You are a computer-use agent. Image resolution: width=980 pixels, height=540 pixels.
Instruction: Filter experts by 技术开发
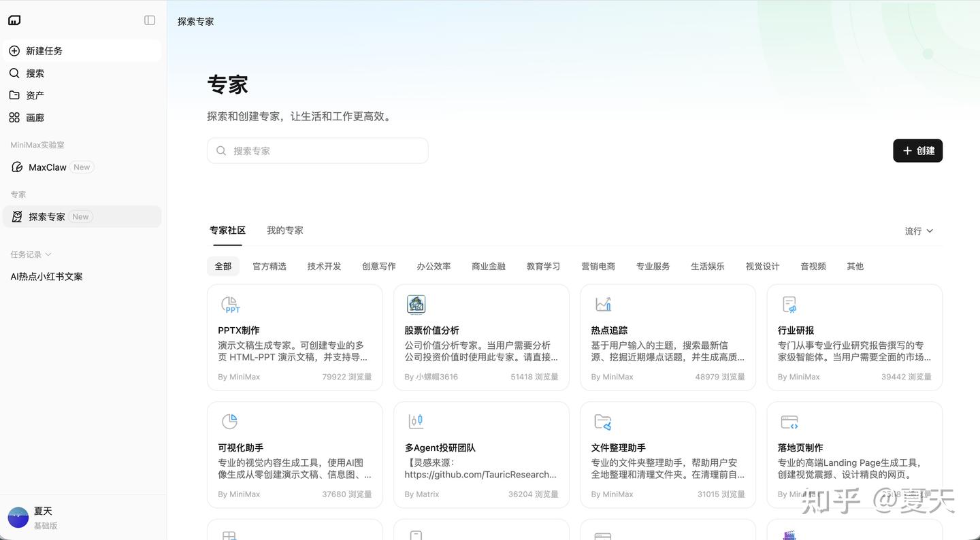point(324,267)
